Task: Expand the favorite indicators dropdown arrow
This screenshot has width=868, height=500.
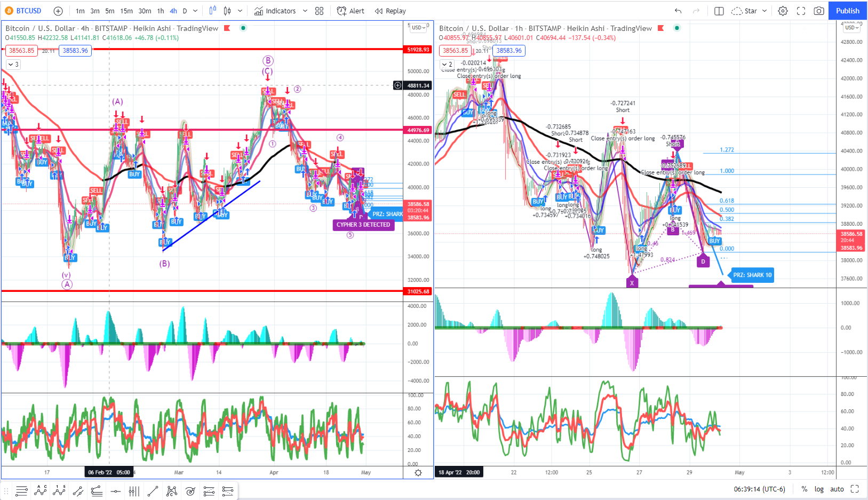Action: click(305, 11)
